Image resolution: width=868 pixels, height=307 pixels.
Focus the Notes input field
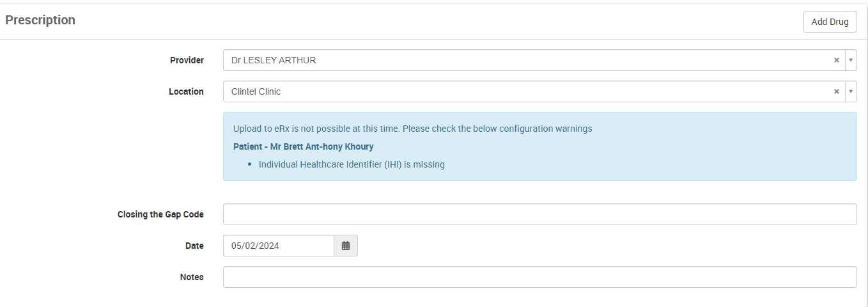(539, 277)
